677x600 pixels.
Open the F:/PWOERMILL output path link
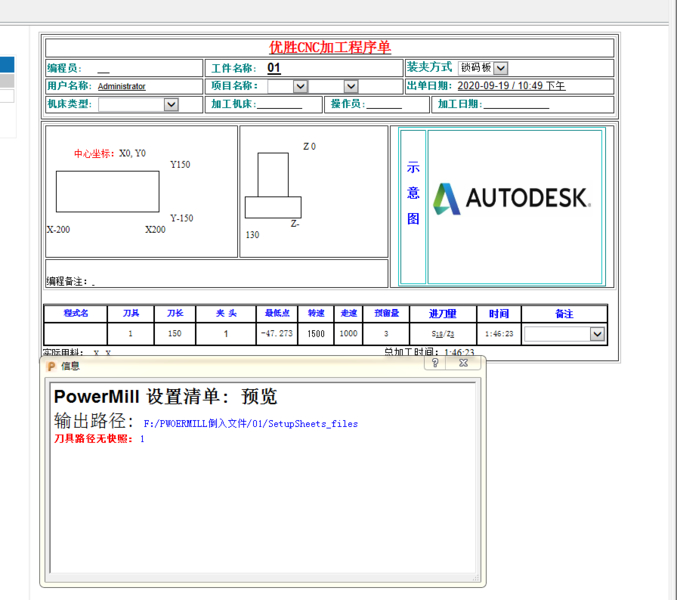click(x=250, y=424)
